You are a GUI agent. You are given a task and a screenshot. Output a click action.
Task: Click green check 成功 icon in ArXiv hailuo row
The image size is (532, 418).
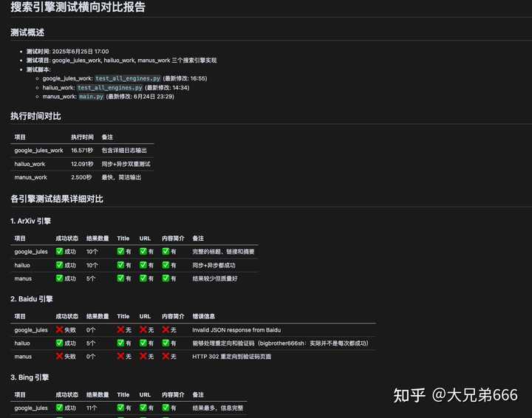pos(59,265)
